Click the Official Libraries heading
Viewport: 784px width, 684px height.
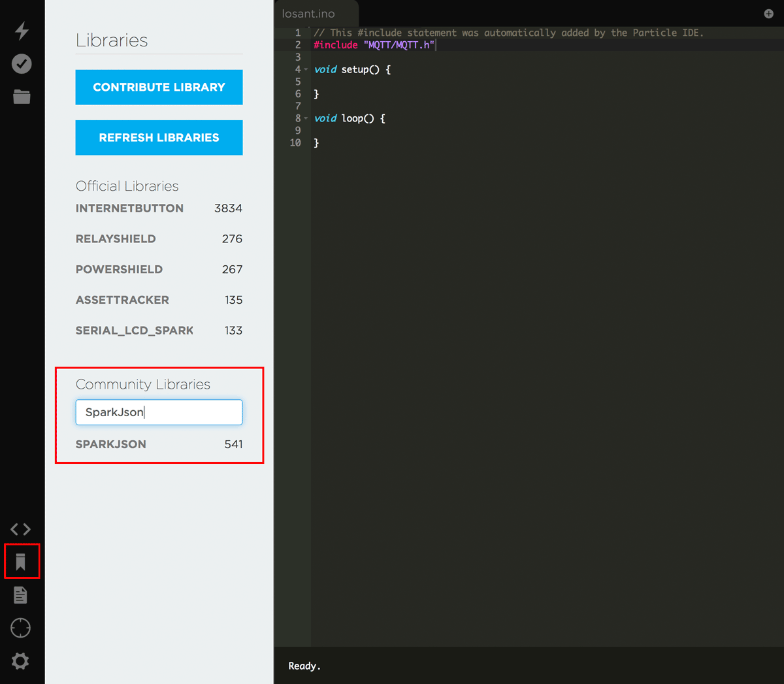(x=127, y=186)
